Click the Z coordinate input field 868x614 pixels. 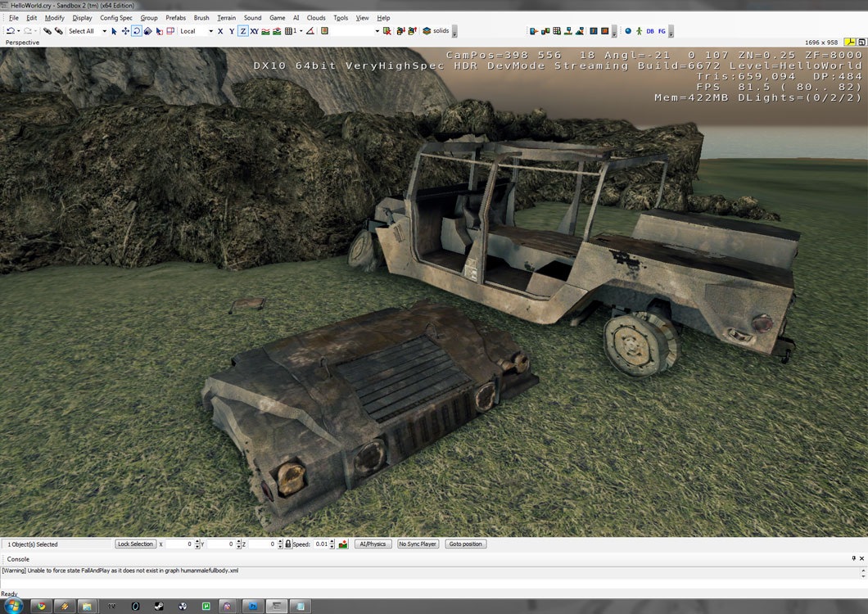tap(262, 544)
